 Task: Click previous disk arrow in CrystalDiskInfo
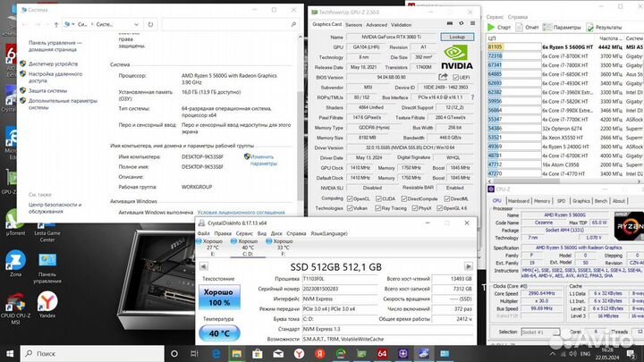[203, 266]
